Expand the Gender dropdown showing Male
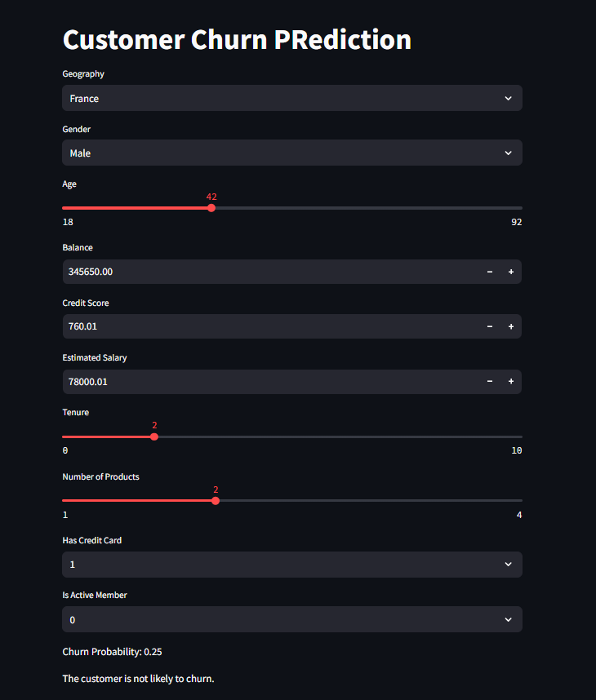This screenshot has height=700, width=596. click(x=278, y=153)
